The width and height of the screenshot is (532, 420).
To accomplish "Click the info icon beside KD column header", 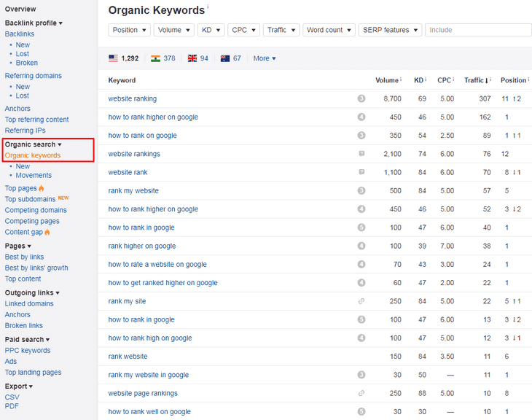I will (x=426, y=79).
